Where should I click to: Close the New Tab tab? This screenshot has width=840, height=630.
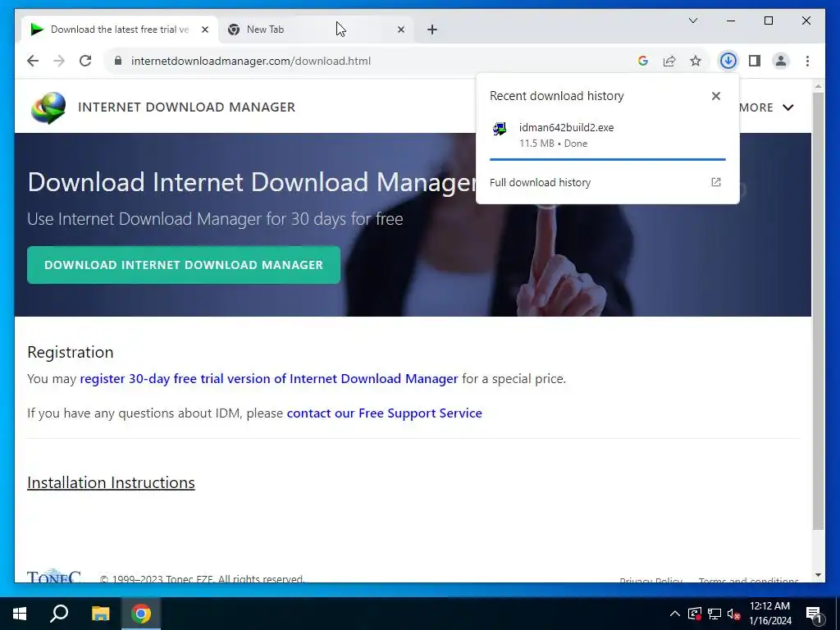click(x=400, y=30)
